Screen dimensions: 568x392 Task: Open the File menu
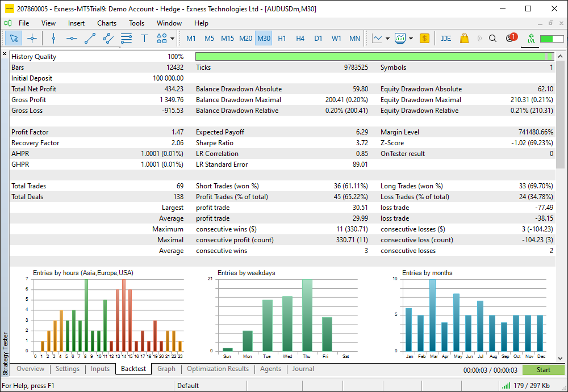(24, 23)
